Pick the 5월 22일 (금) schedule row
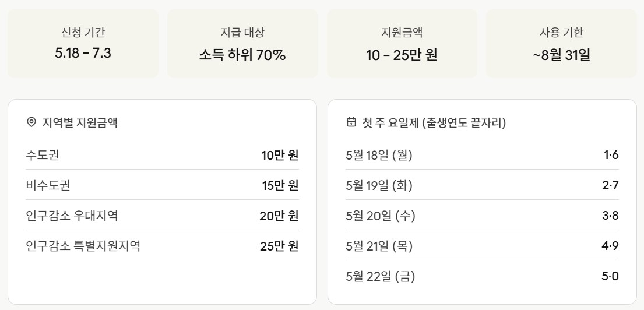 482,276
